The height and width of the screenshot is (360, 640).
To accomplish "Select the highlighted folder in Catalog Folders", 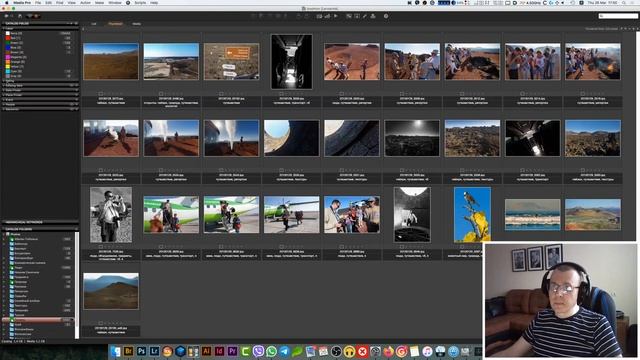I will pyautogui.click(x=39, y=320).
